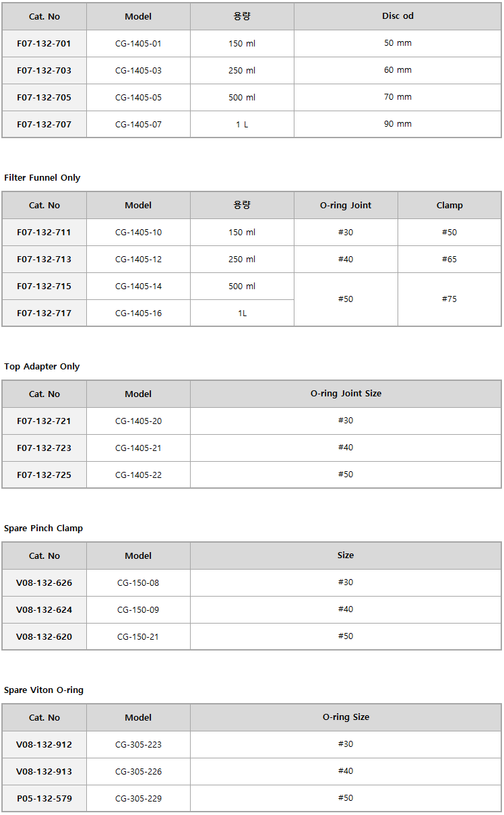
Task: Click catalog number F07-132-723
Action: 44,448
